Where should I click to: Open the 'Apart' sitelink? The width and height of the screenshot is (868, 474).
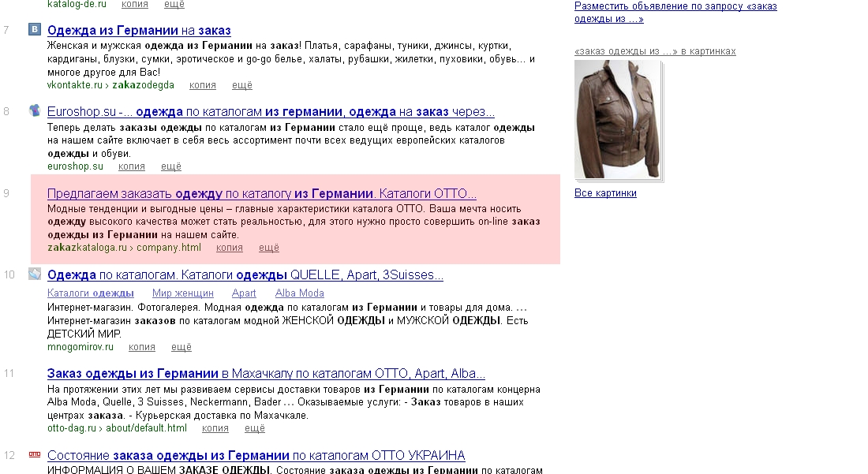(244, 293)
